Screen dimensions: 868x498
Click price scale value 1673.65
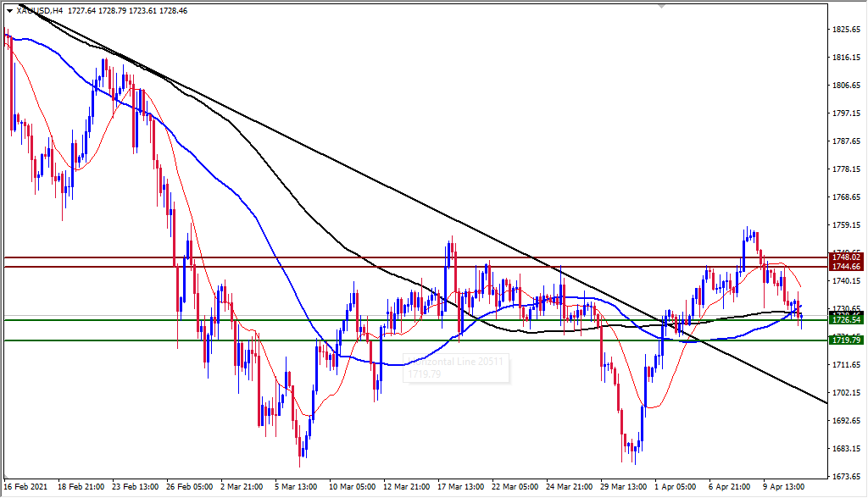pos(847,477)
